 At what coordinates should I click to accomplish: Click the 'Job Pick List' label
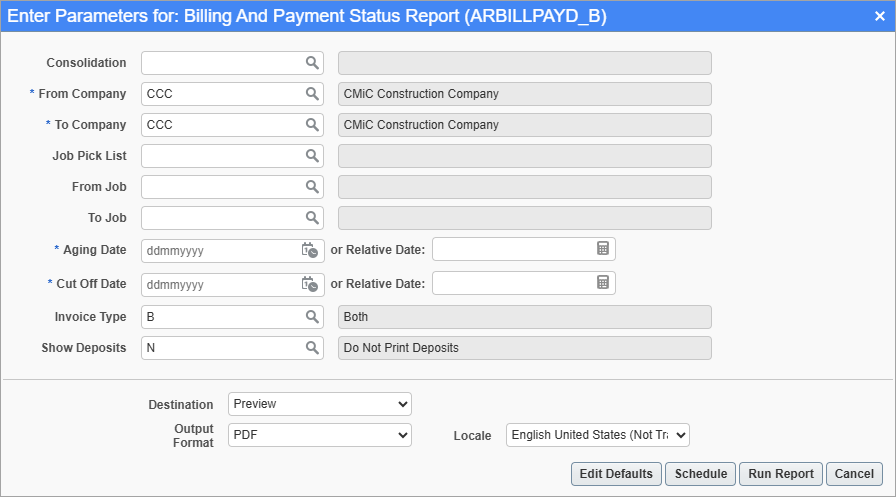click(x=89, y=155)
